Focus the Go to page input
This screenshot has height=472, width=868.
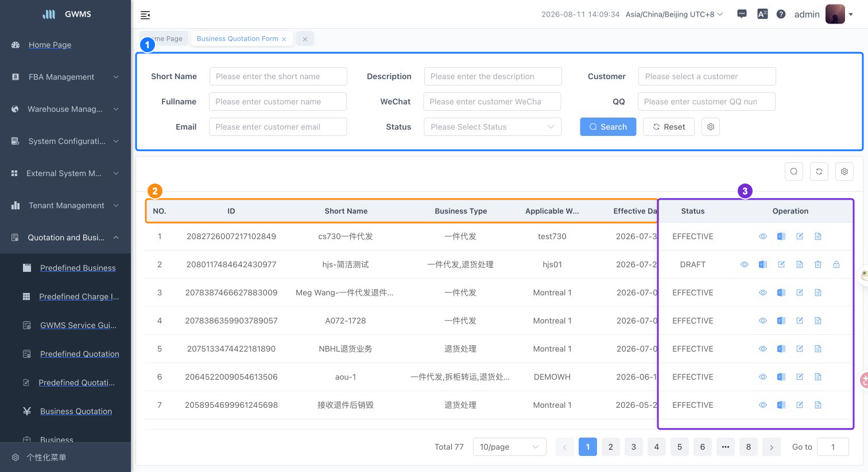[x=833, y=447]
